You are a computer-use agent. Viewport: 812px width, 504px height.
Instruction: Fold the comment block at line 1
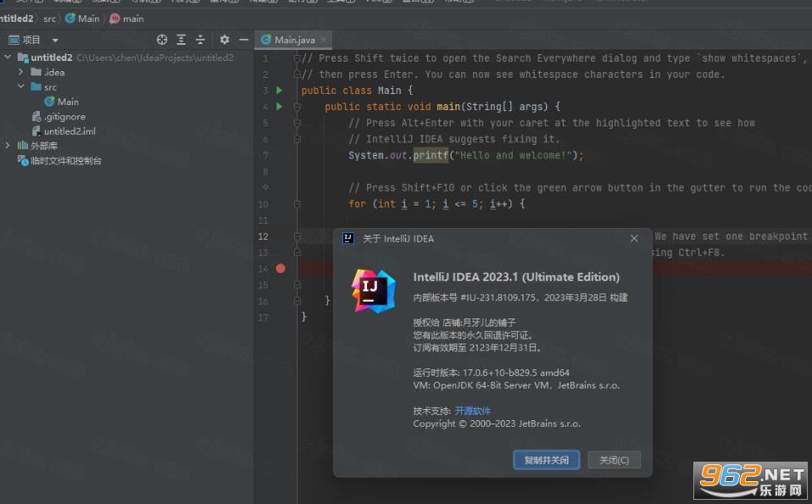coord(298,58)
